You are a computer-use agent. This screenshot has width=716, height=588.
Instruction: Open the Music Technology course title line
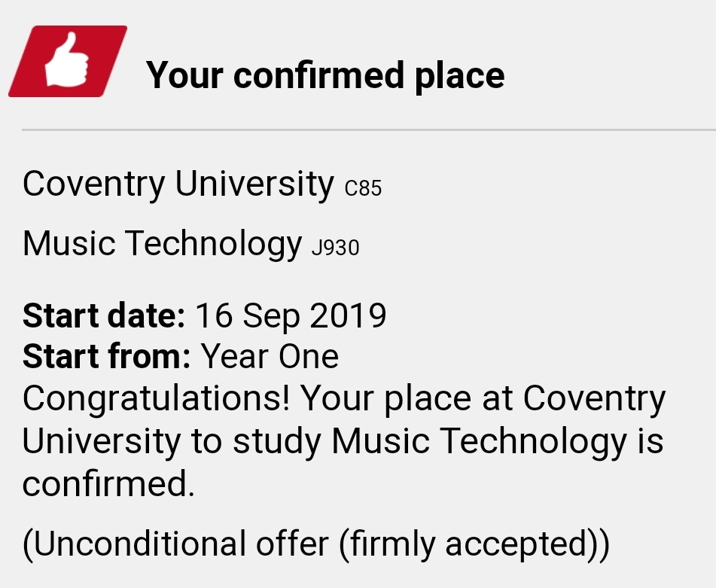pos(162,243)
